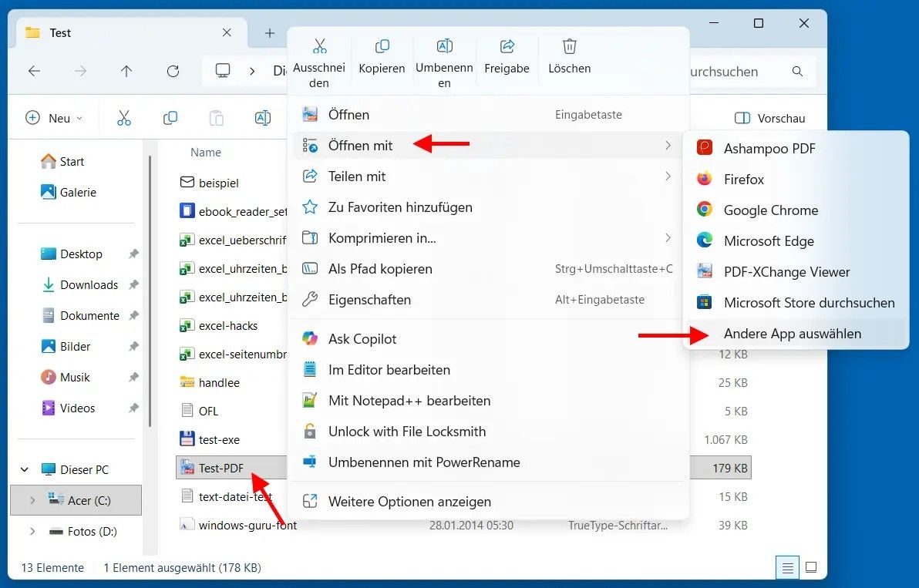The width and height of the screenshot is (919, 588).
Task: Open Eigenschaften from the context menu
Action: [369, 300]
